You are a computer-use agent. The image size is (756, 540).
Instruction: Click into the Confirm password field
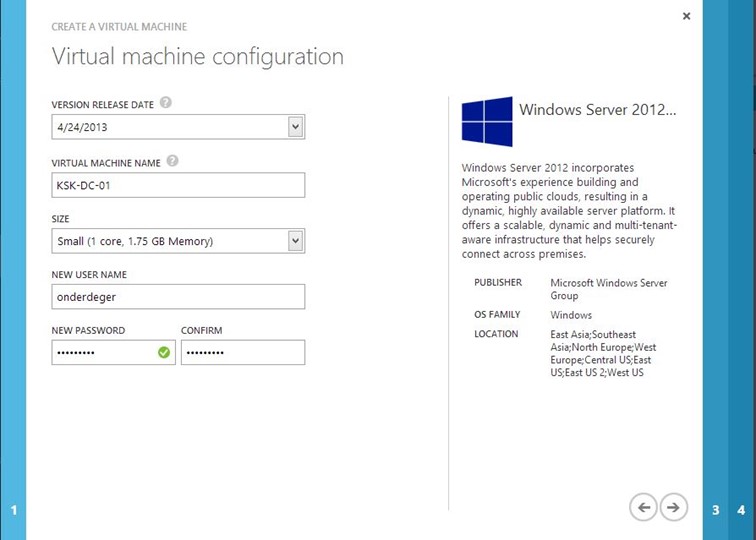coord(243,352)
